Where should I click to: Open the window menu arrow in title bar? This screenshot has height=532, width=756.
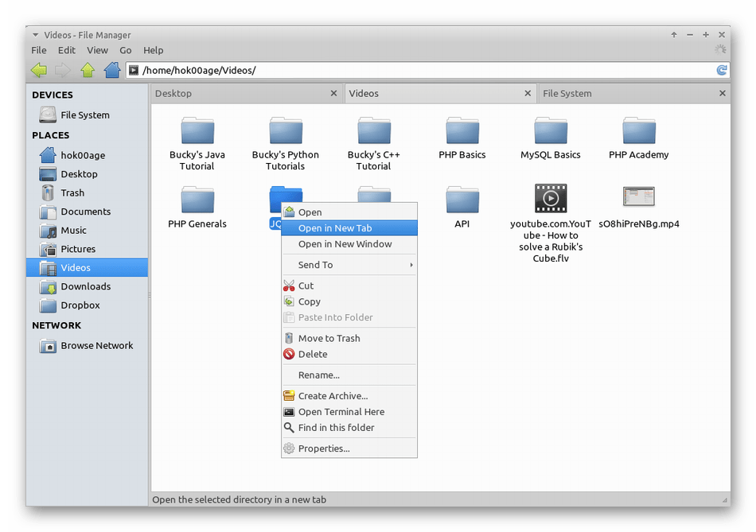click(35, 35)
